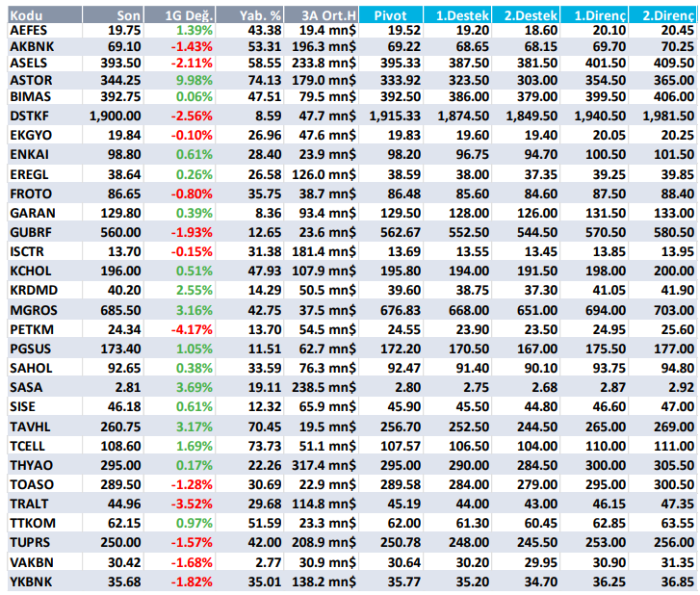Viewport: 700px width, 595px height.
Task: Click TRALT's -3.52% daily change
Action: [192, 504]
